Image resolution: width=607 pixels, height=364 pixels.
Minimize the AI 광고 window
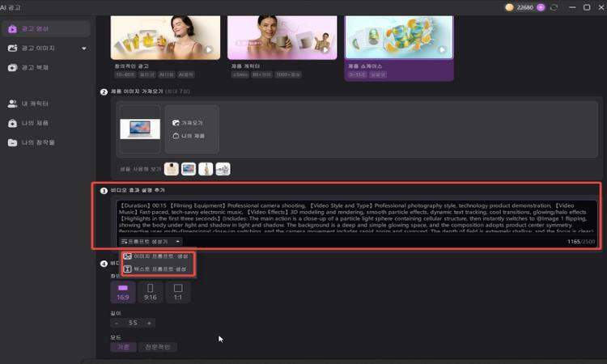click(572, 7)
